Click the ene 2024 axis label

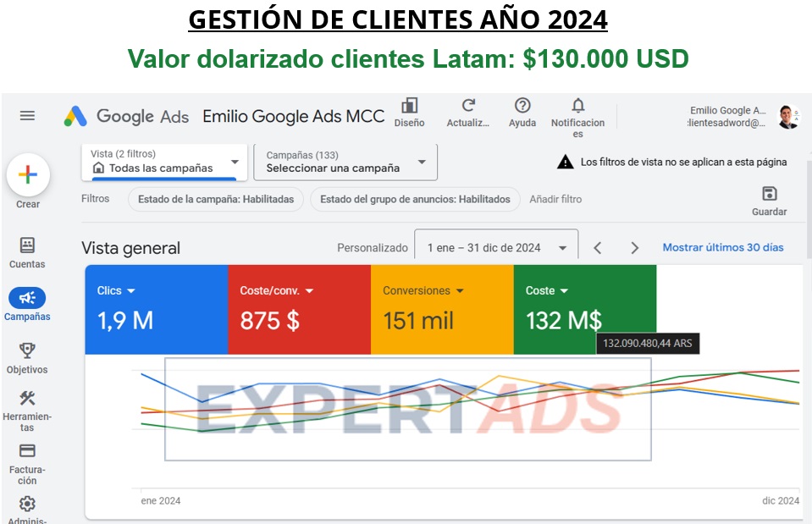[x=161, y=500]
